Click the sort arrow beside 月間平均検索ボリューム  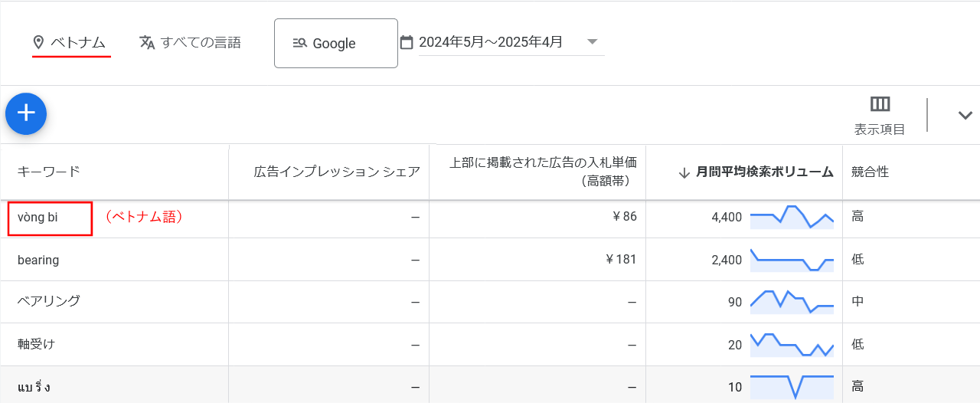click(684, 172)
